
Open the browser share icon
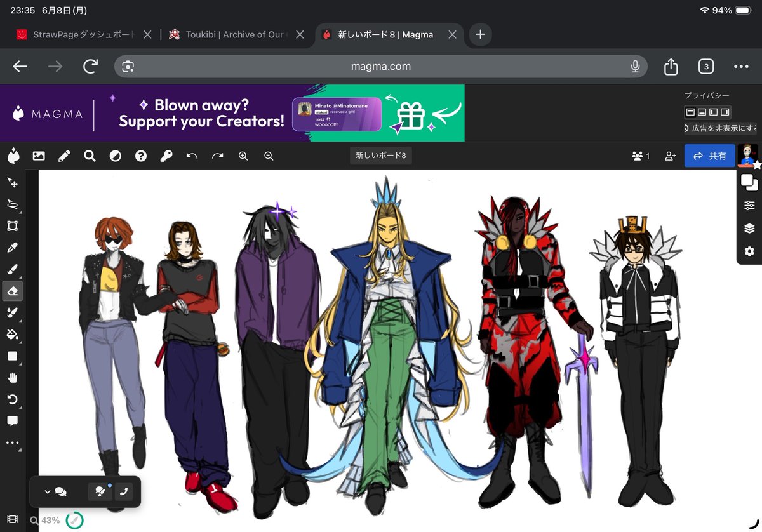coord(671,66)
